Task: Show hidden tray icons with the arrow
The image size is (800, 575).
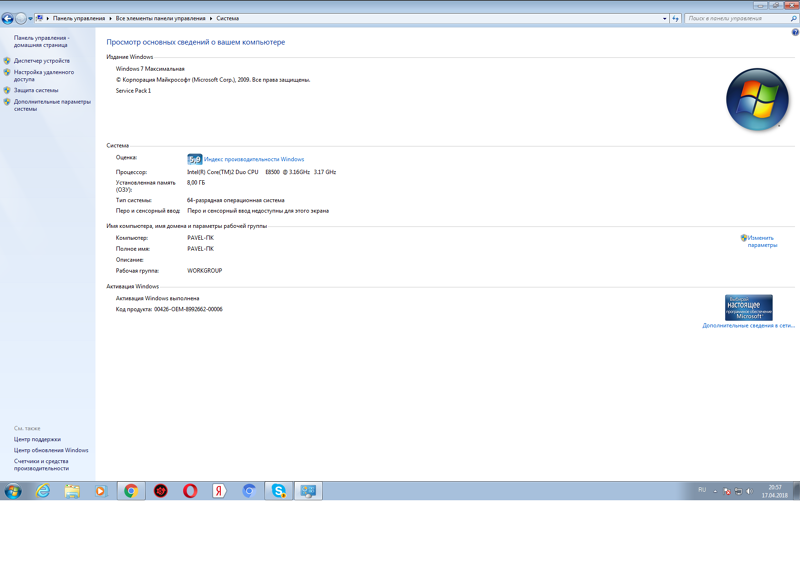Action: pos(715,492)
